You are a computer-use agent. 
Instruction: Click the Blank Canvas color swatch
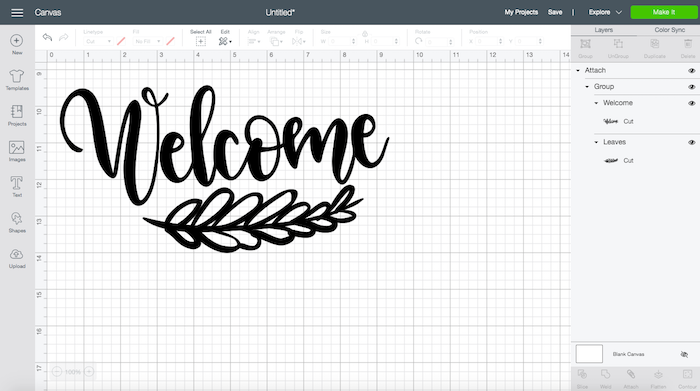tap(589, 354)
